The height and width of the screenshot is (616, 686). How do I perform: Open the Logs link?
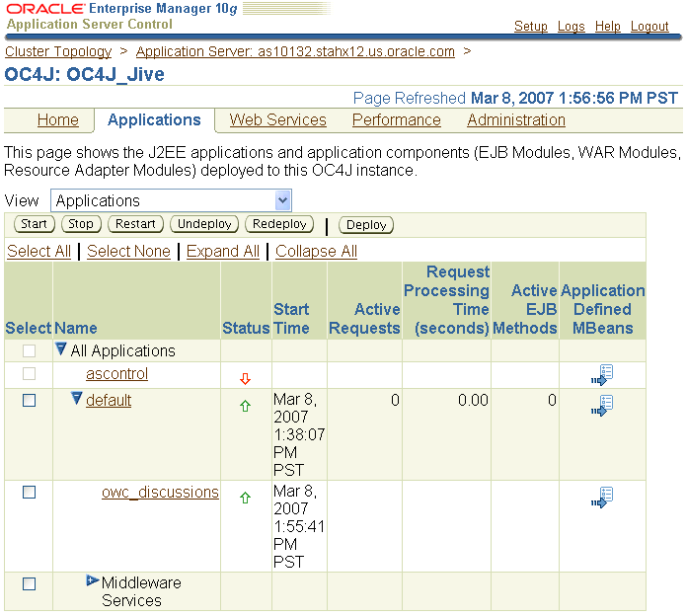click(x=571, y=27)
